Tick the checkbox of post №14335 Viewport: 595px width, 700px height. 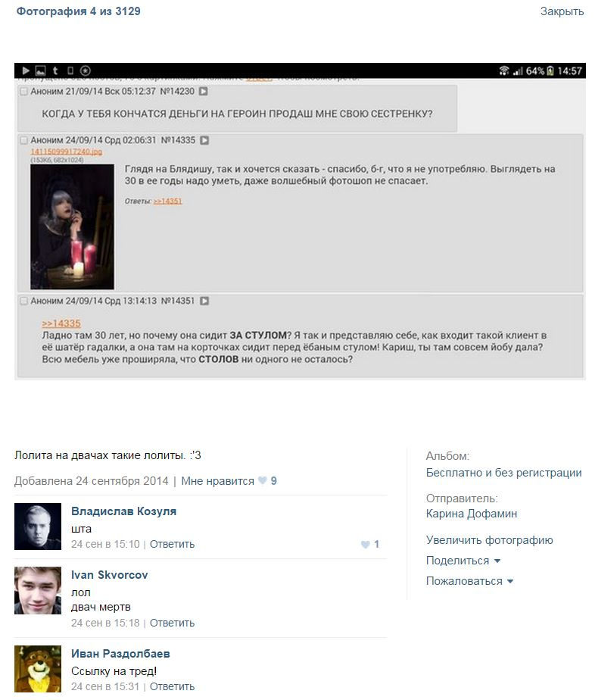23,141
